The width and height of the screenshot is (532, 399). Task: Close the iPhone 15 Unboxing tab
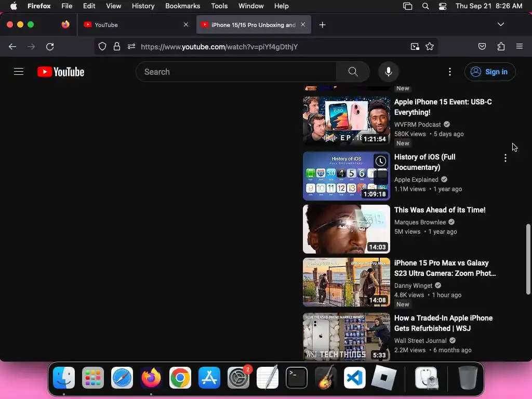pyautogui.click(x=303, y=24)
